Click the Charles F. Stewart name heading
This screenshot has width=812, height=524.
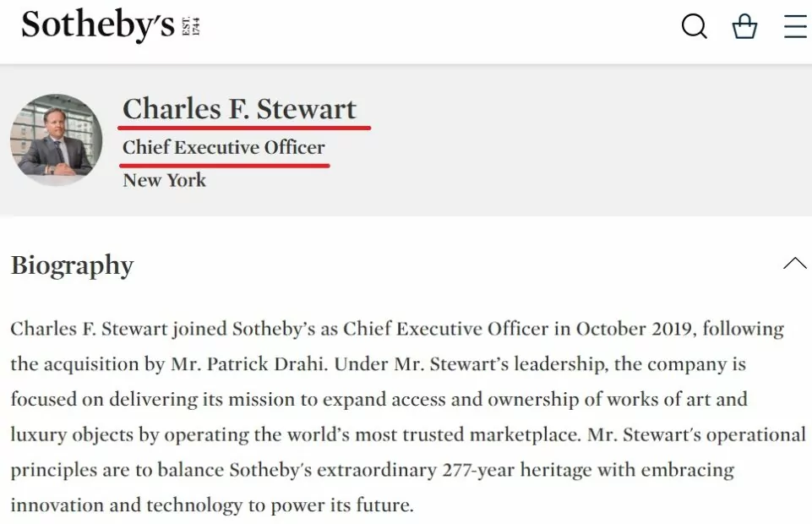(239, 109)
